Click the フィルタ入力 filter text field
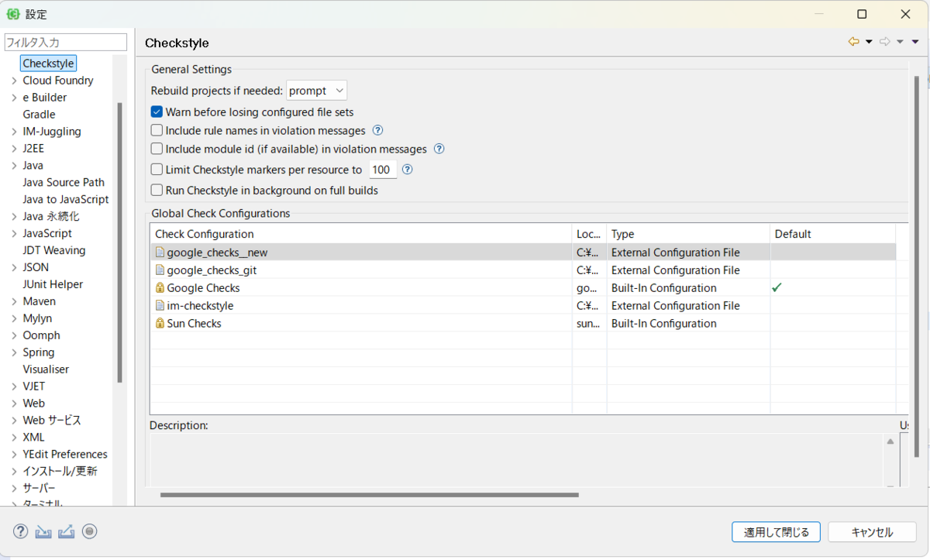930x560 pixels. pos(65,43)
